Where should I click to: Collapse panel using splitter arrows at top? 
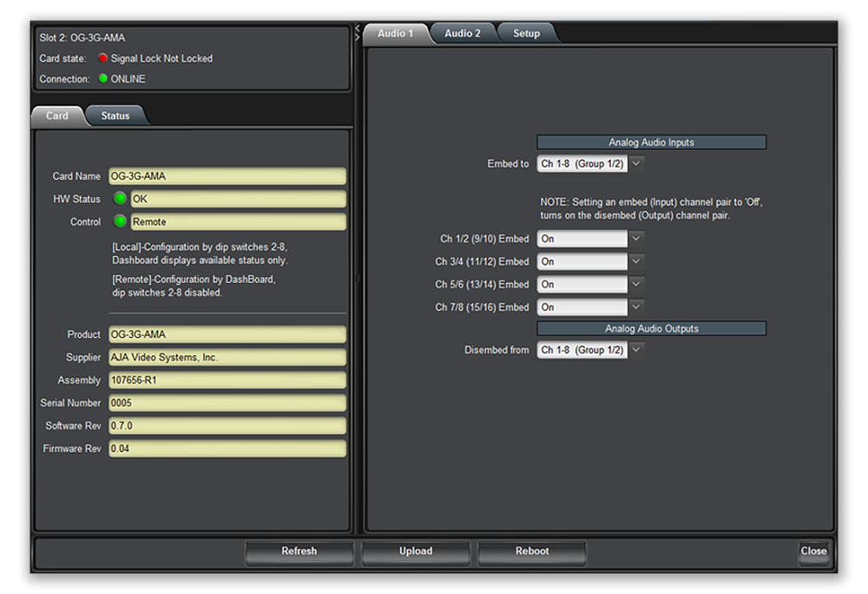(x=357, y=33)
